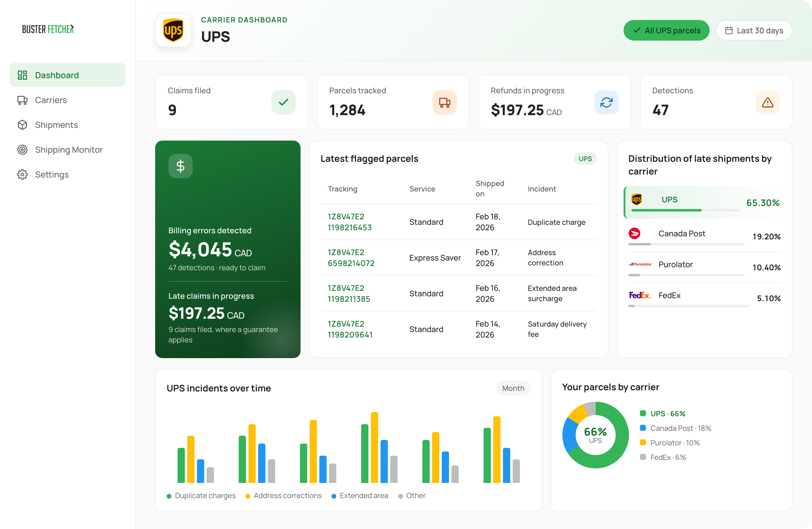
Task: Click the UPS badge in flagged parcels
Action: [585, 158]
